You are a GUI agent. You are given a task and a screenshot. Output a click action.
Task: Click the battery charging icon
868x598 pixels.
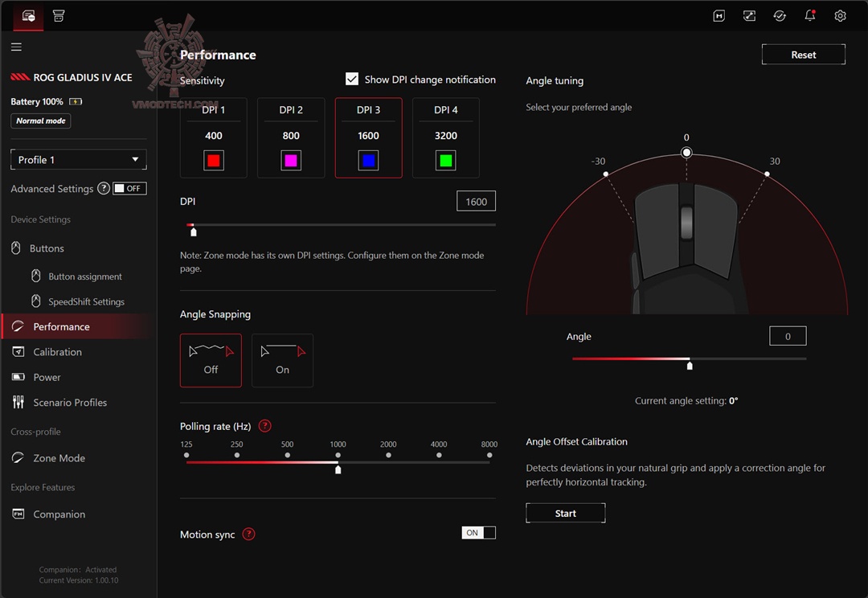click(x=76, y=101)
